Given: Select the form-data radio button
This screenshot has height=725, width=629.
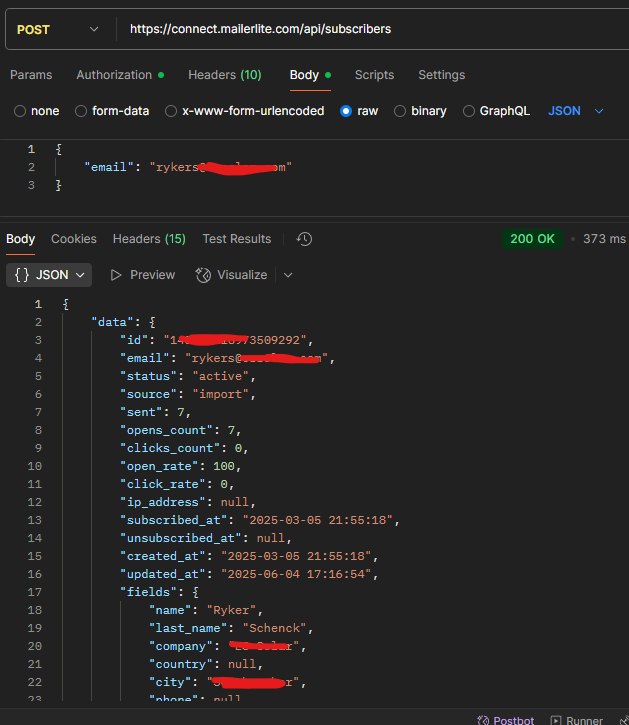Looking at the screenshot, I should pyautogui.click(x=81, y=111).
